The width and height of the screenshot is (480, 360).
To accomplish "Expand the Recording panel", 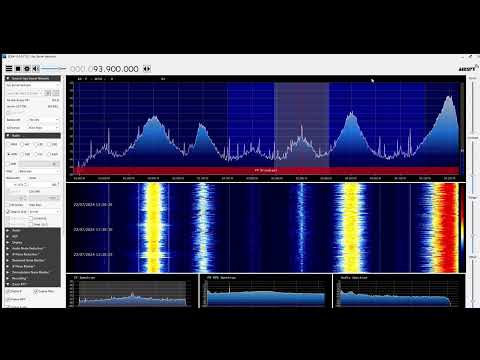I will [x=33, y=278].
